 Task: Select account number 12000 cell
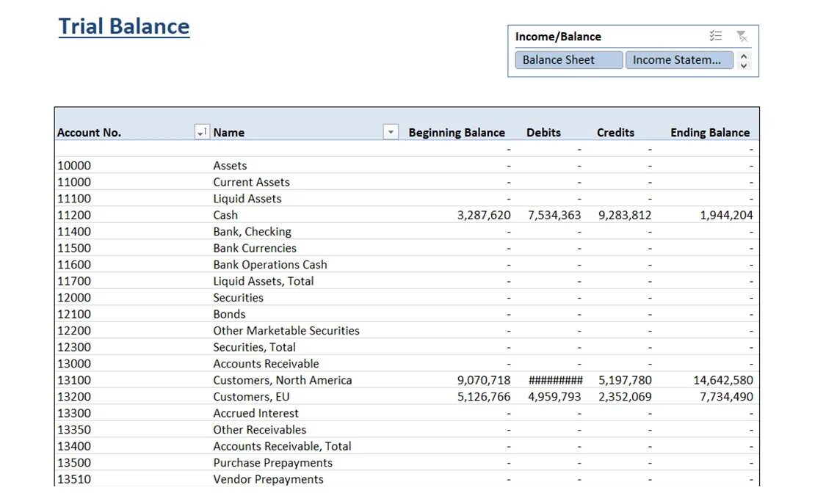[x=74, y=298]
